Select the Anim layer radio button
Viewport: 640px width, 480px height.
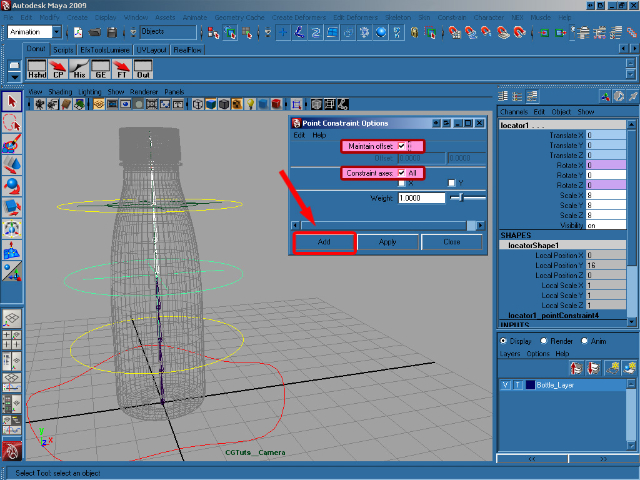pos(584,341)
